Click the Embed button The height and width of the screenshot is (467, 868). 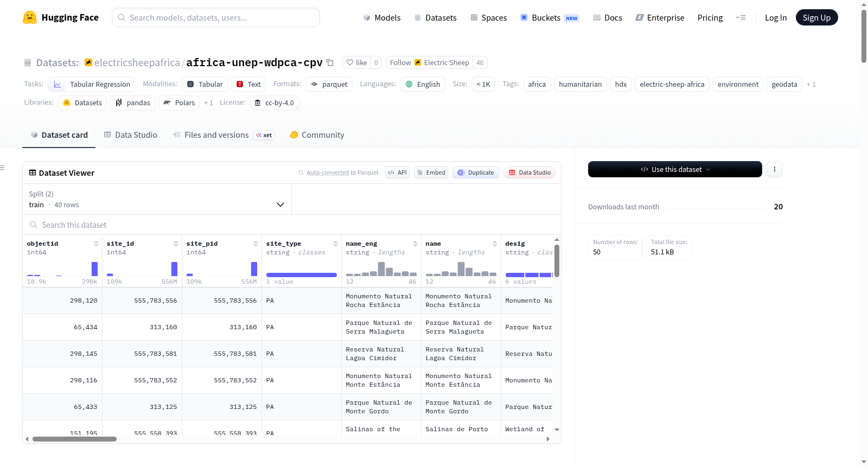(431, 172)
